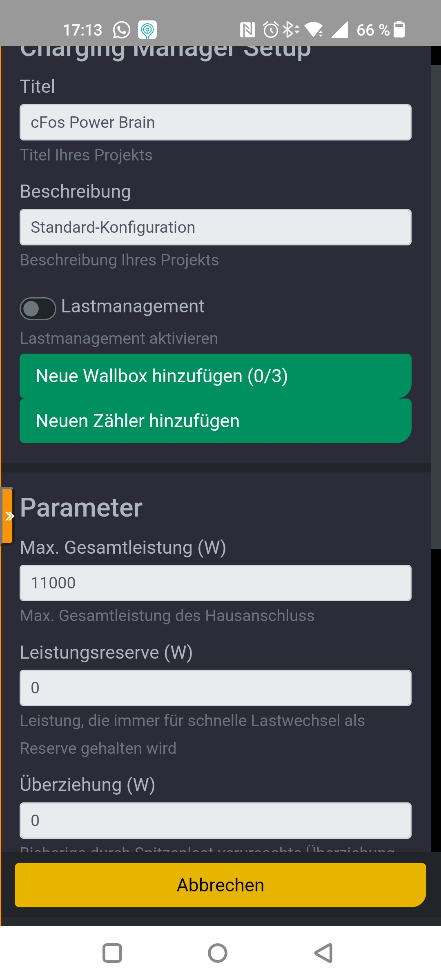The height and width of the screenshot is (980, 441).
Task: Toggle the Lastmanagement switch
Action: (x=38, y=309)
